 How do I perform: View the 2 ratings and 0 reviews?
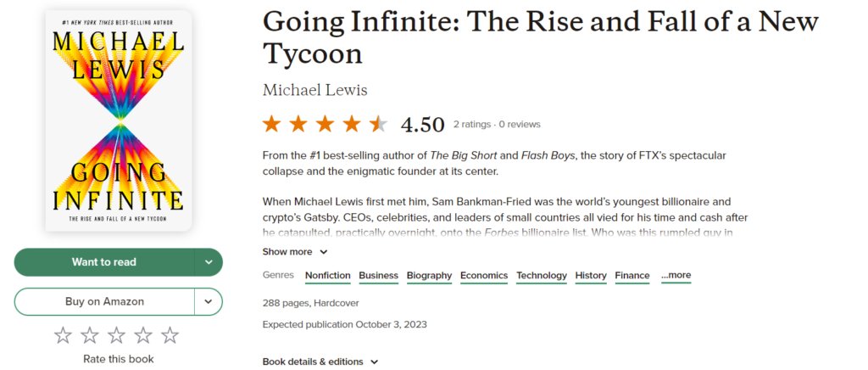(x=497, y=125)
